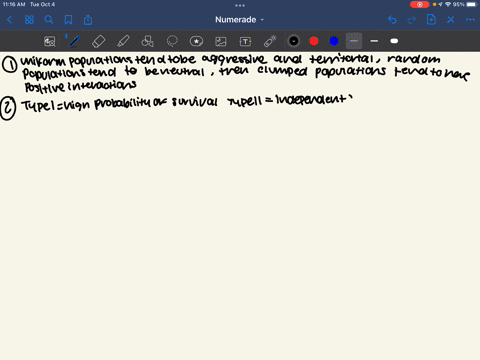The width and height of the screenshot is (480, 360).
Task: Select the thickest stroke width
Action: click(x=394, y=41)
